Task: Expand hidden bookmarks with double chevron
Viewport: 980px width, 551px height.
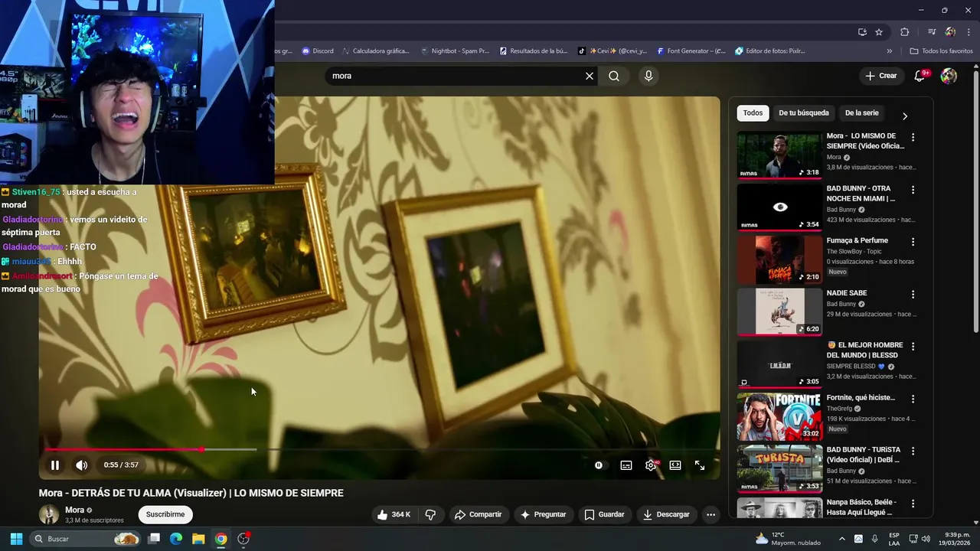Action: tap(890, 51)
